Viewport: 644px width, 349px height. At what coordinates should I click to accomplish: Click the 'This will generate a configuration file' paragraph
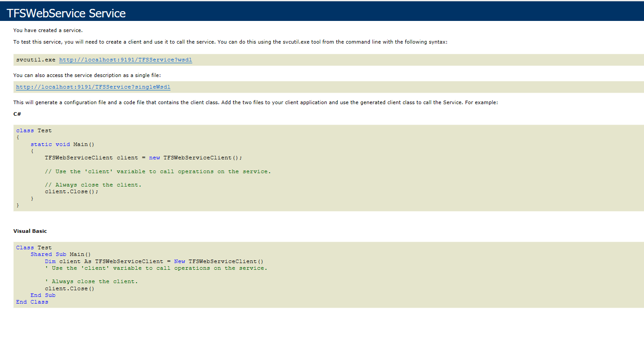255,102
